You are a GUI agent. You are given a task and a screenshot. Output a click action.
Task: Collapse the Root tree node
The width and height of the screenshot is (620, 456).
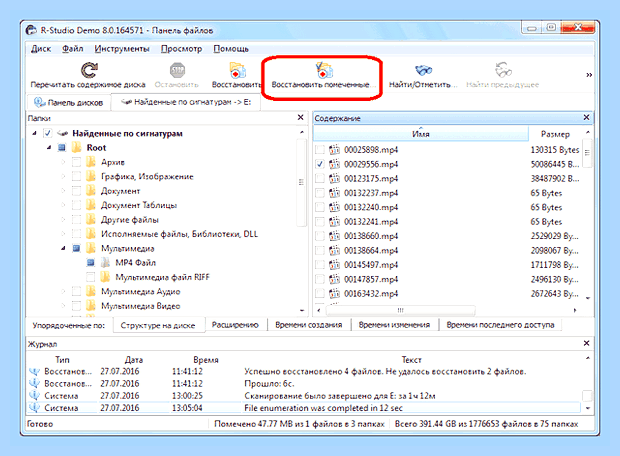49,148
